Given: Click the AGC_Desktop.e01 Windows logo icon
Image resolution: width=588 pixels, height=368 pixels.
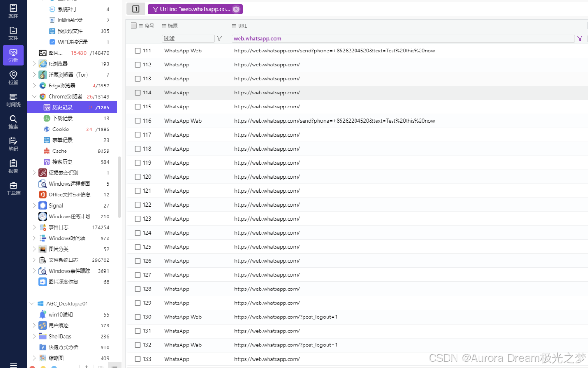Looking at the screenshot, I should tap(41, 304).
